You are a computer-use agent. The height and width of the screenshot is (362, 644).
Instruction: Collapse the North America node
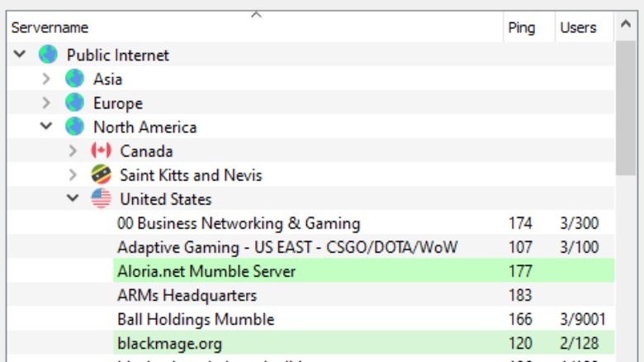coord(46,126)
